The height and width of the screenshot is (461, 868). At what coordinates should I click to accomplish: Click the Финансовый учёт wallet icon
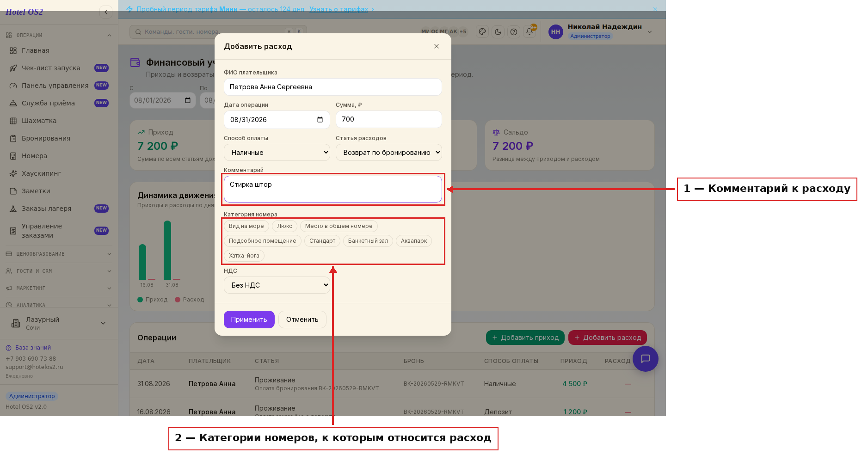(x=135, y=62)
